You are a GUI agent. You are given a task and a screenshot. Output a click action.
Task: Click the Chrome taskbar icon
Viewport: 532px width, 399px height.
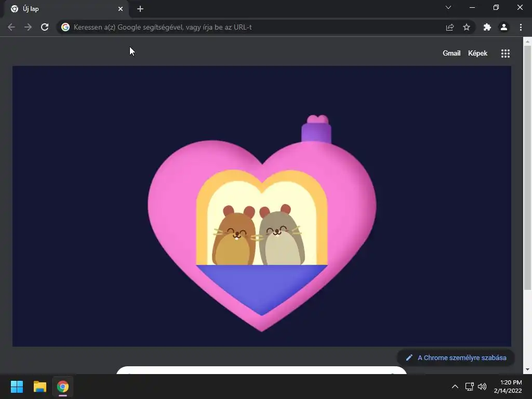tap(63, 387)
